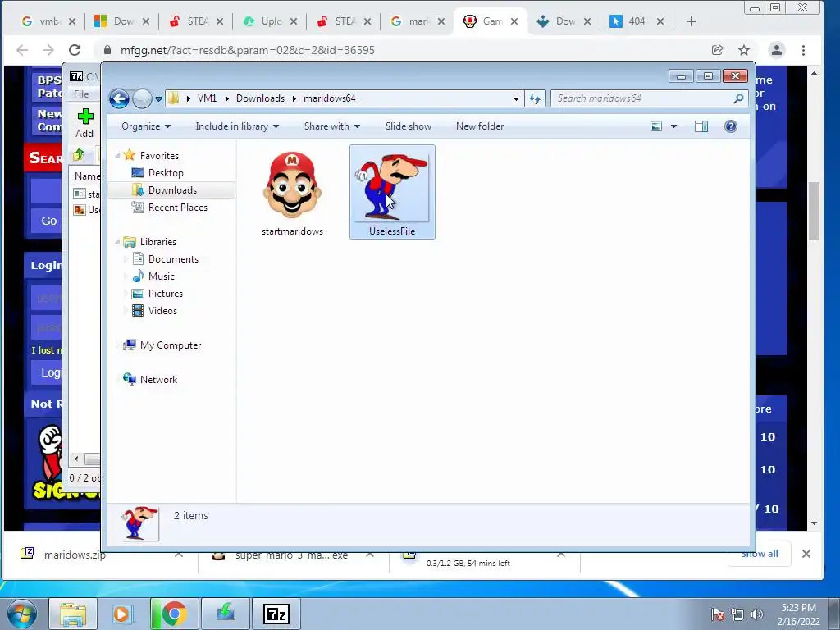Click Go button on mfgg search
Screen dimensions: 840x630
coord(48,221)
